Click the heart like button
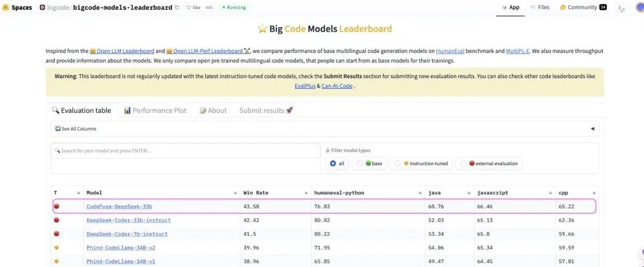The image size is (644, 267). [188, 7]
